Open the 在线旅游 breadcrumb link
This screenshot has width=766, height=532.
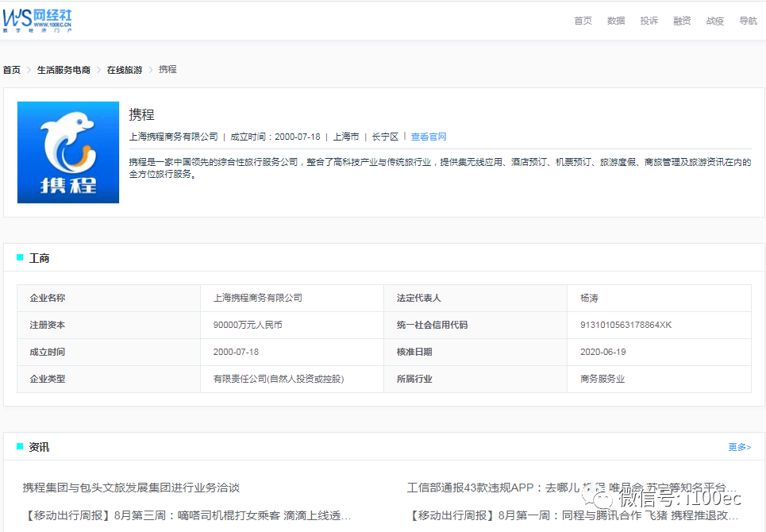pos(125,70)
